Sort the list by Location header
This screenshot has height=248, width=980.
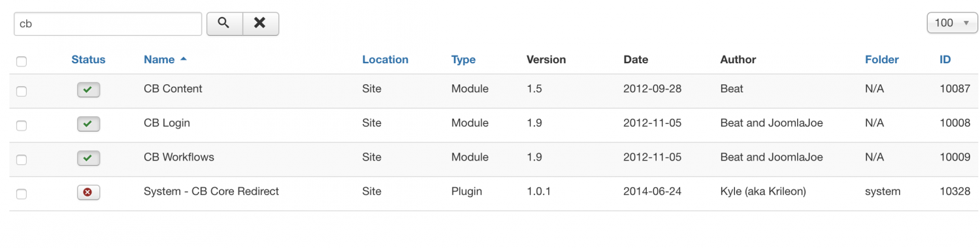coord(385,59)
